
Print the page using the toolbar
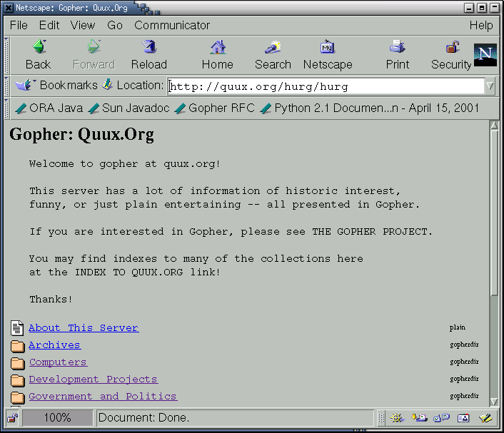click(x=398, y=55)
